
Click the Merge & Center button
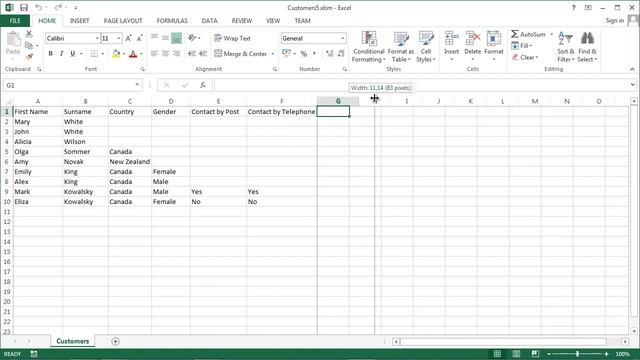pyautogui.click(x=240, y=54)
